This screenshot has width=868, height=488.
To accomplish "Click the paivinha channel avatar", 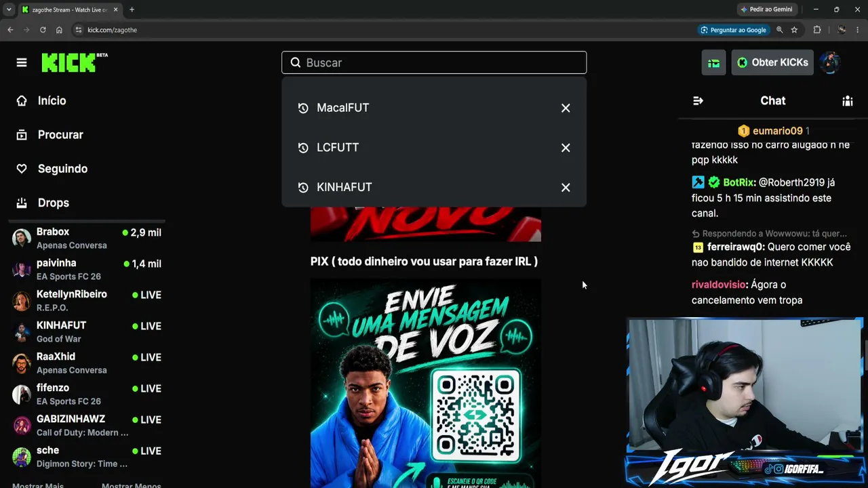I will [x=22, y=269].
